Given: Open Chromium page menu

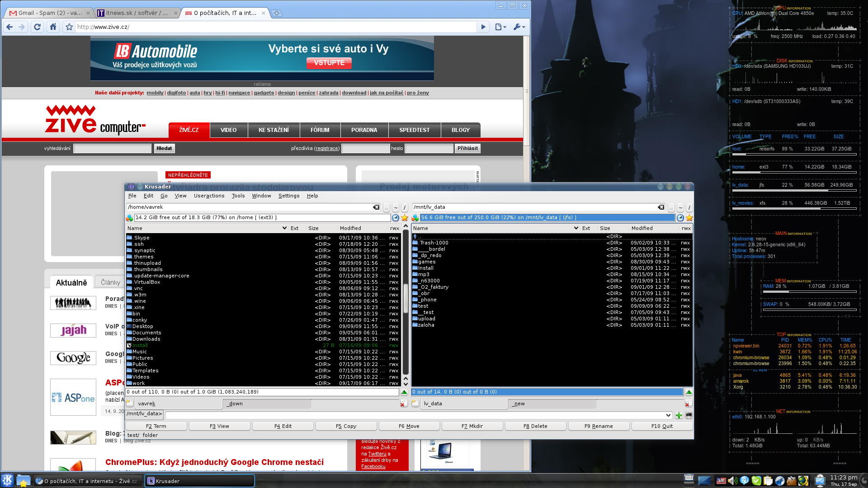Looking at the screenshot, I should pos(500,27).
